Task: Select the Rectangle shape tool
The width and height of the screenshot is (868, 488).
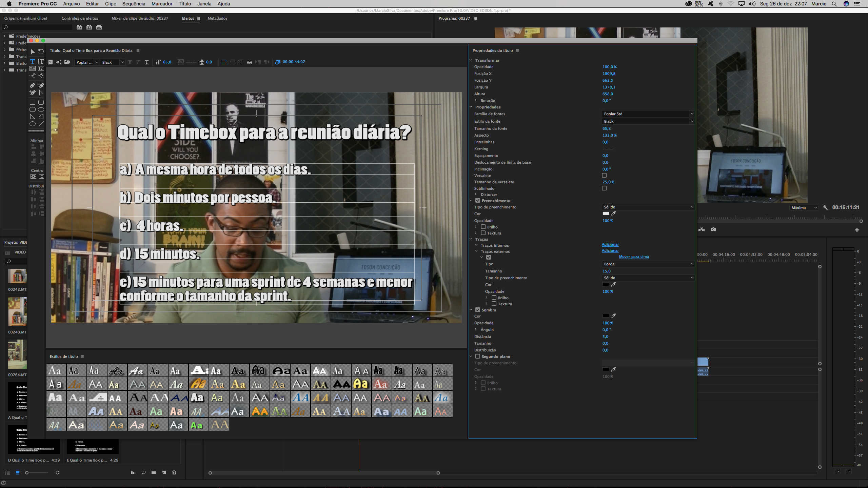Action: click(33, 102)
